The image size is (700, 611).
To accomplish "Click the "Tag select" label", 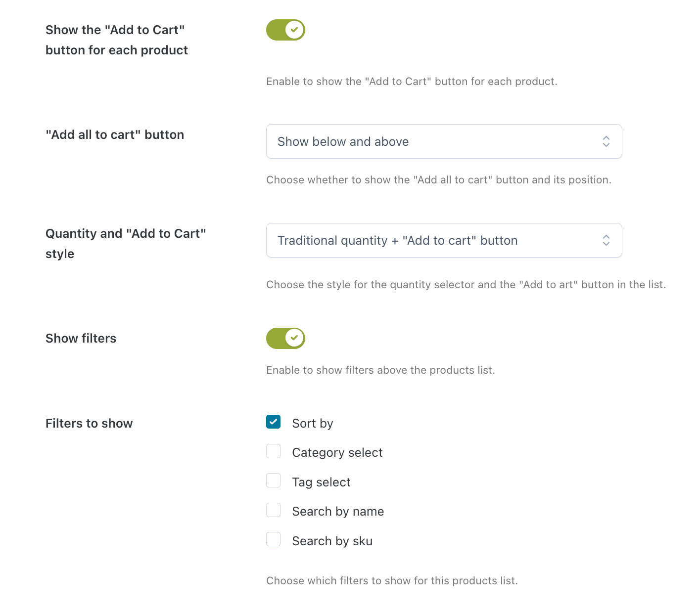I will [x=321, y=482].
